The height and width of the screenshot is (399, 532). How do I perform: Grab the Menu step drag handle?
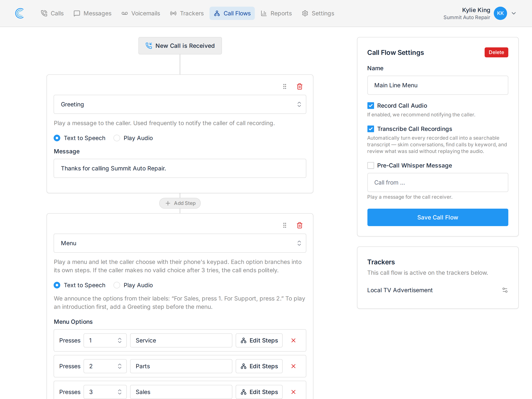(x=284, y=225)
